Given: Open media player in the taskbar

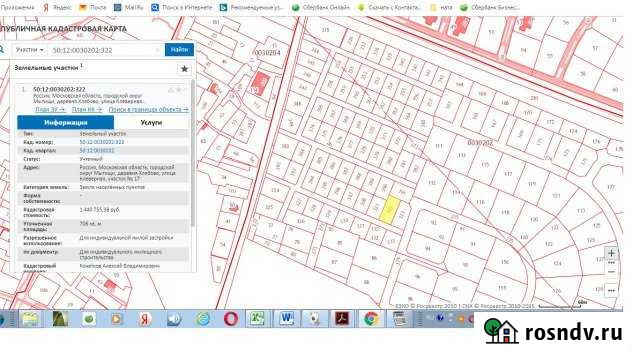Looking at the screenshot, I should (116, 319).
